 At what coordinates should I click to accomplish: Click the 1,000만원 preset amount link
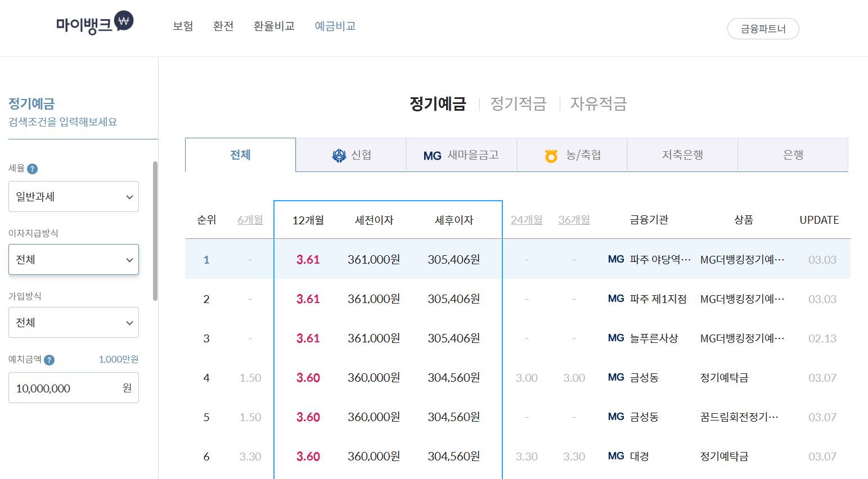click(x=119, y=359)
